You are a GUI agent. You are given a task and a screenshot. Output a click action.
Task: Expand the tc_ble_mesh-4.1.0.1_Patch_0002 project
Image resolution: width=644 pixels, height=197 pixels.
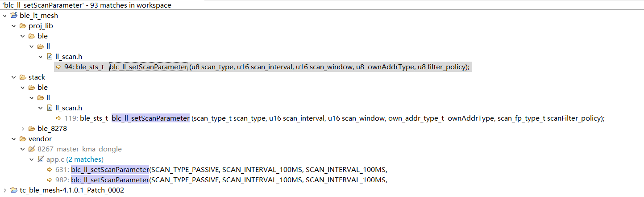4,190
